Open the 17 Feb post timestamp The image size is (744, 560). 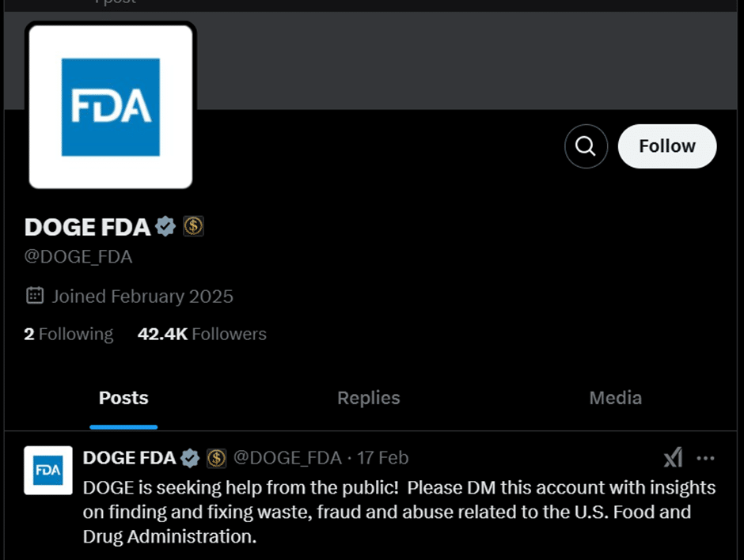click(382, 458)
